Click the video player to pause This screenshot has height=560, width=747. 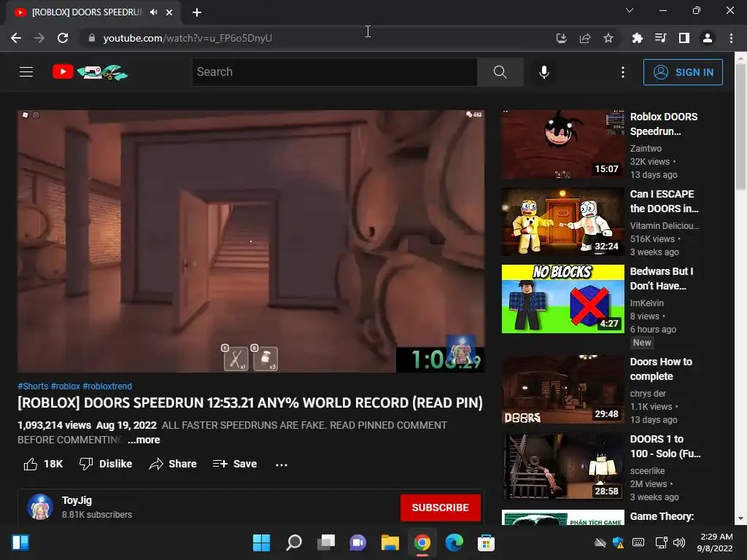251,241
